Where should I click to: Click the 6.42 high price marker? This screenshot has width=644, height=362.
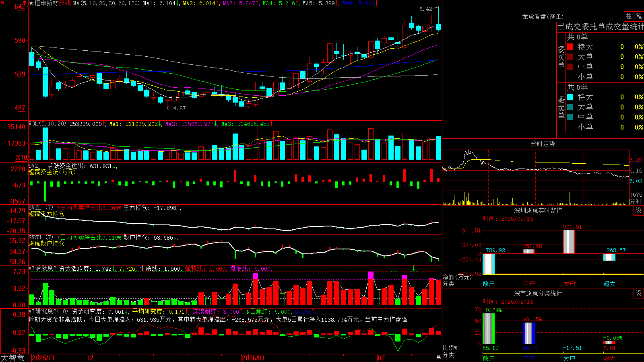425,9
